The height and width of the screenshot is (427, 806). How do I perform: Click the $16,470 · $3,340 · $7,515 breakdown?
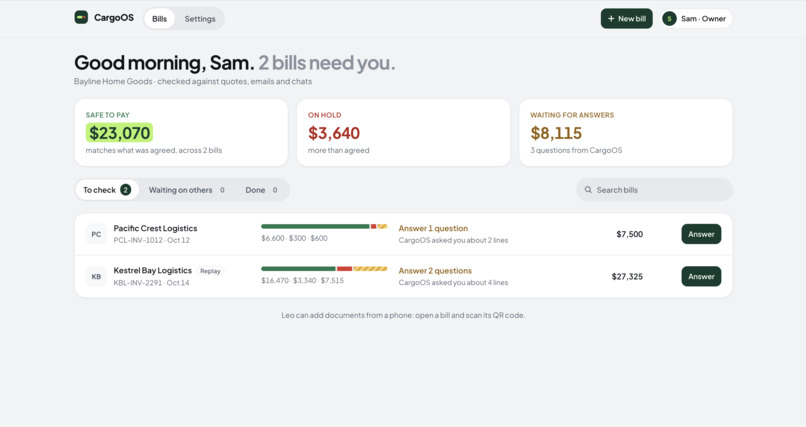pos(302,281)
